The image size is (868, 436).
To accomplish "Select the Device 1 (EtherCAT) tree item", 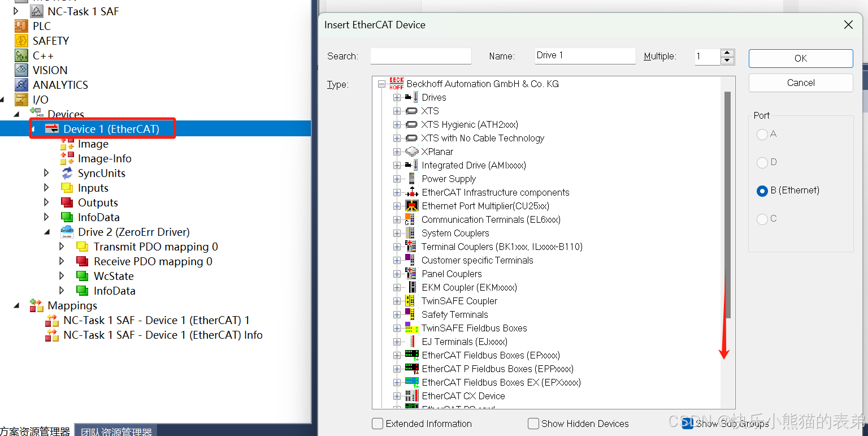I will [x=111, y=129].
